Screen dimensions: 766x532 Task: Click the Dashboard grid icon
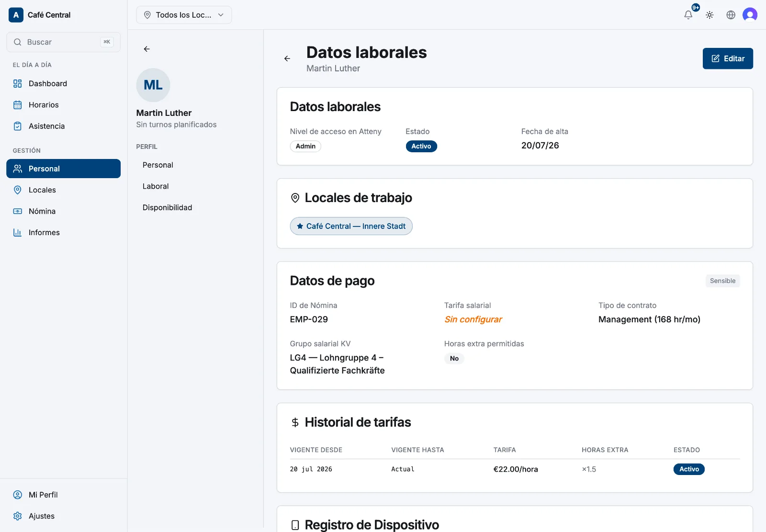pyautogui.click(x=18, y=83)
